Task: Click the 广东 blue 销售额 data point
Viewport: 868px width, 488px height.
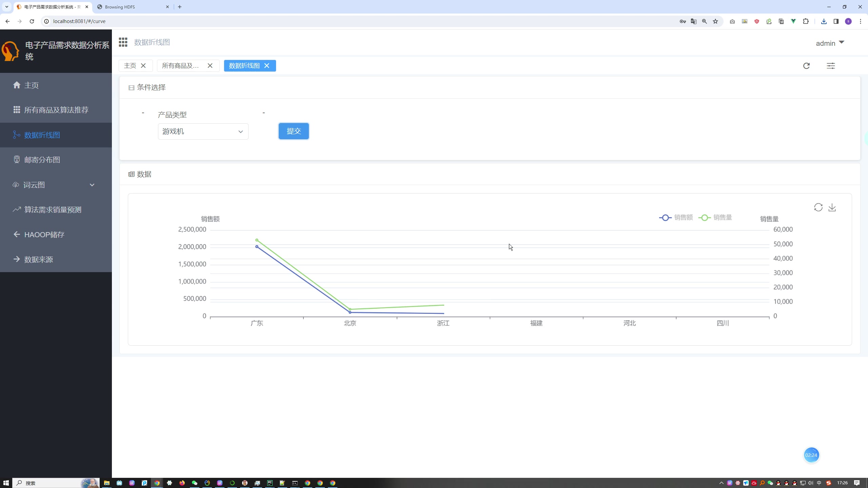Action: [x=257, y=247]
